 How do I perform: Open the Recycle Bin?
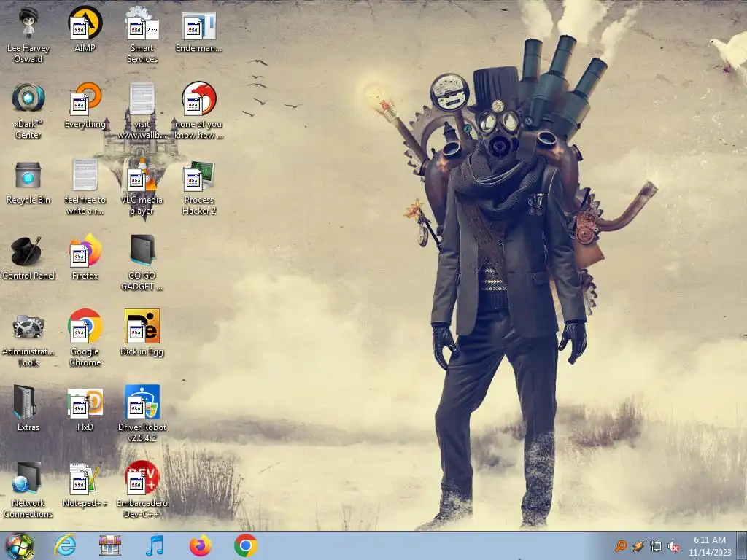click(x=28, y=182)
